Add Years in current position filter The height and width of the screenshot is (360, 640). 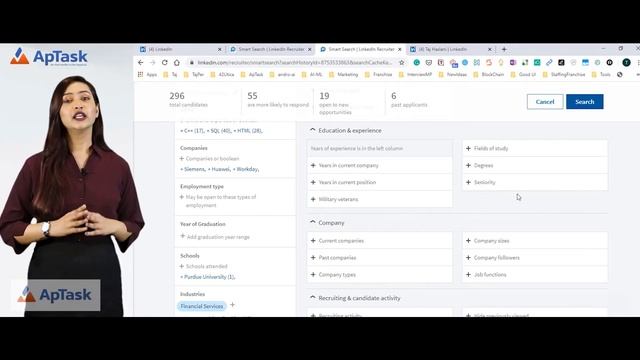tap(380, 182)
